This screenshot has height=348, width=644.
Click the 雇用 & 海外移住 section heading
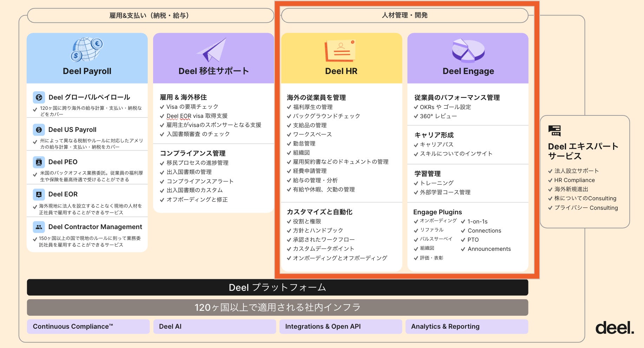point(183,97)
